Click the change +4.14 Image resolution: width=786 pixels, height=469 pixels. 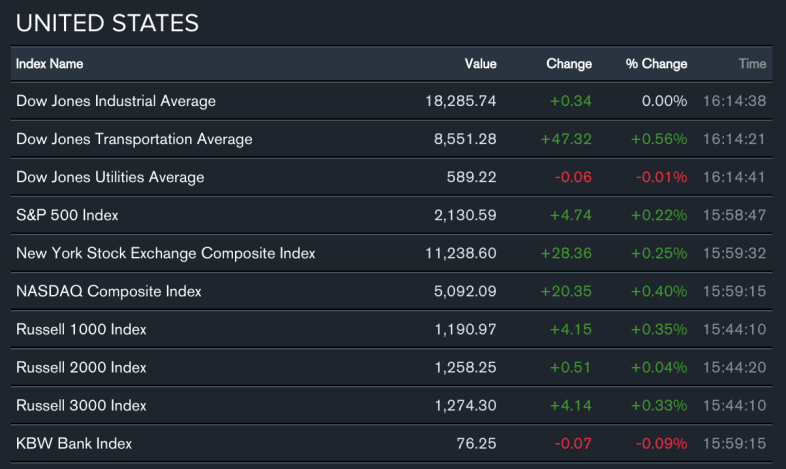pos(570,406)
